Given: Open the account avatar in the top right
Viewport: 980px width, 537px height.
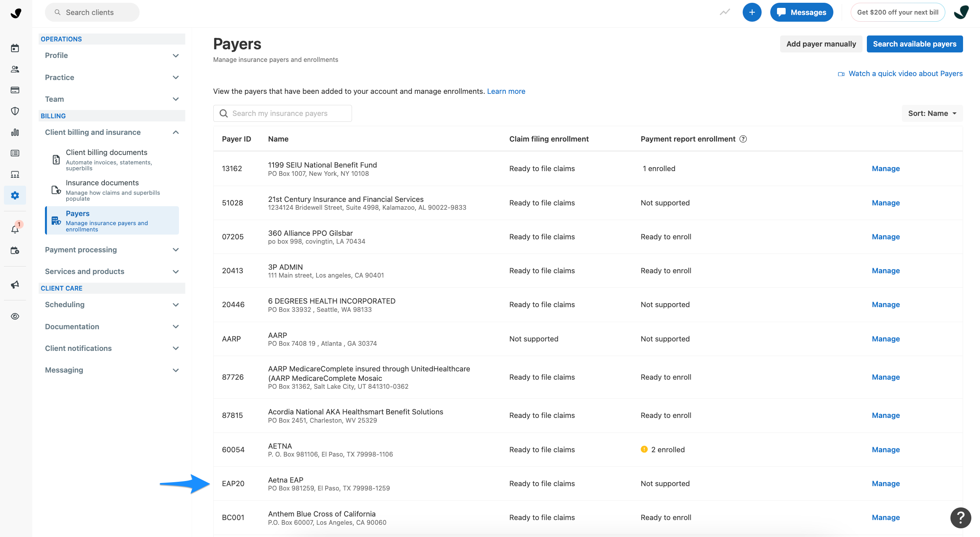Looking at the screenshot, I should [x=961, y=12].
